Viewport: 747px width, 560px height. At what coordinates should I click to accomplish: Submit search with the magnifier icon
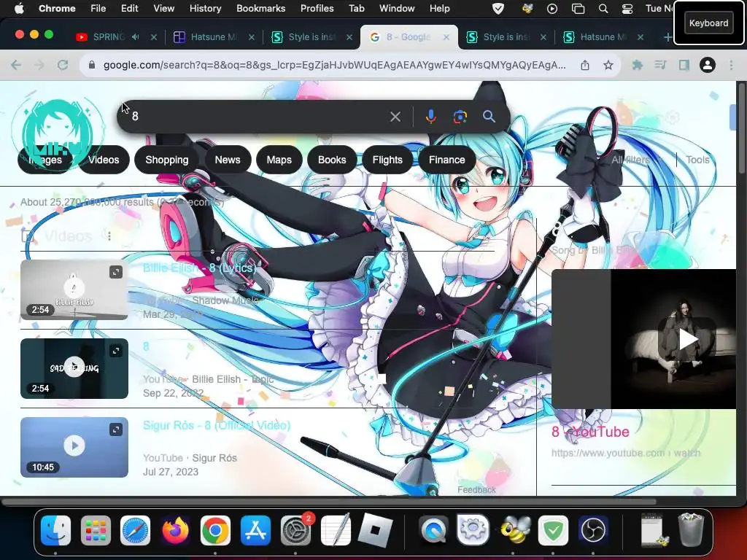pos(489,117)
